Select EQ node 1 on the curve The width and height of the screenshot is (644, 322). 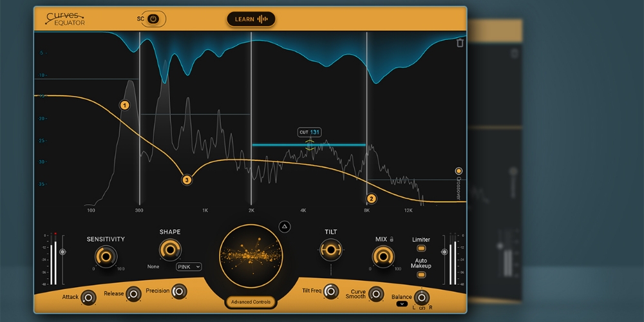coord(124,105)
